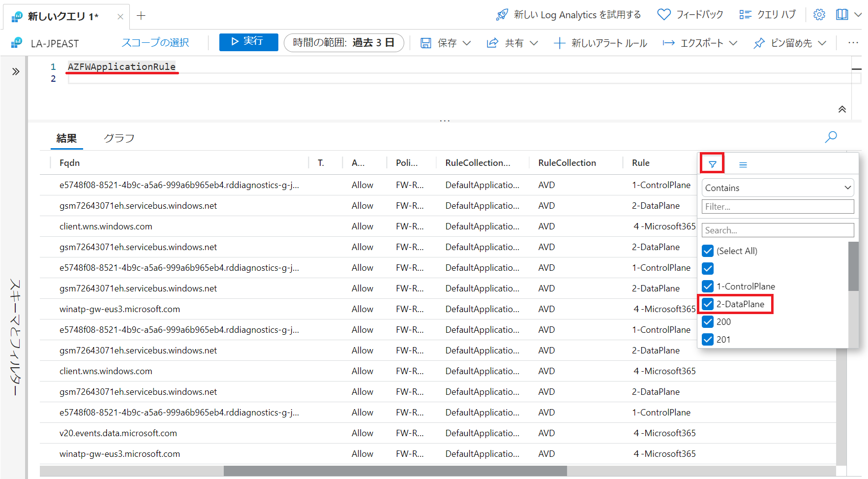Open the settings gear icon
The image size is (868, 479).
point(819,15)
